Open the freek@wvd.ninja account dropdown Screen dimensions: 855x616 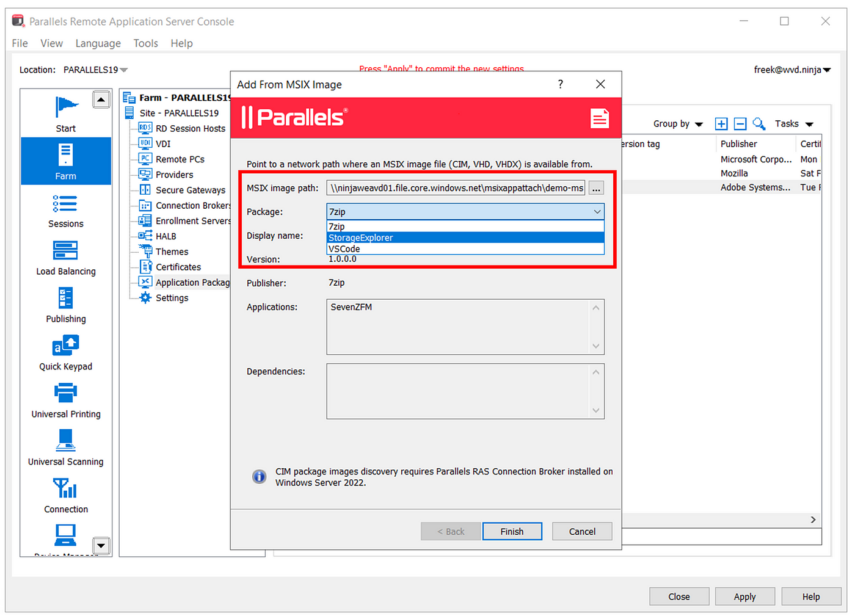tap(792, 70)
